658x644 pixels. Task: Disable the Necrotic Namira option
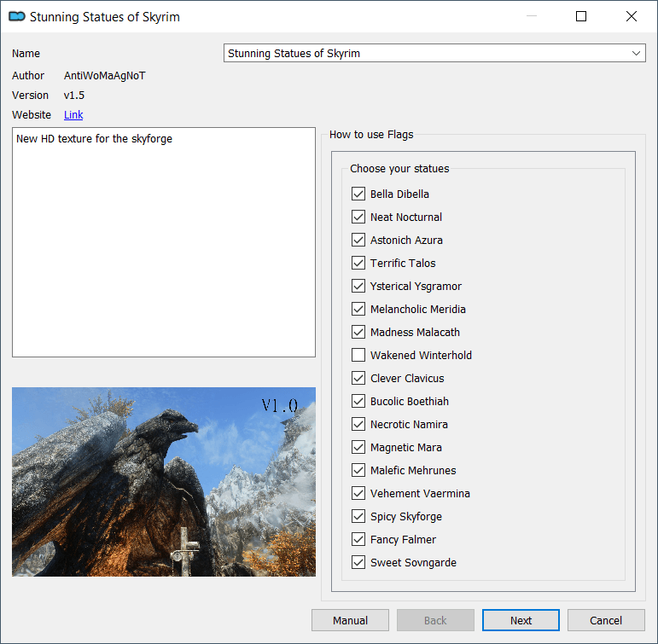(358, 424)
